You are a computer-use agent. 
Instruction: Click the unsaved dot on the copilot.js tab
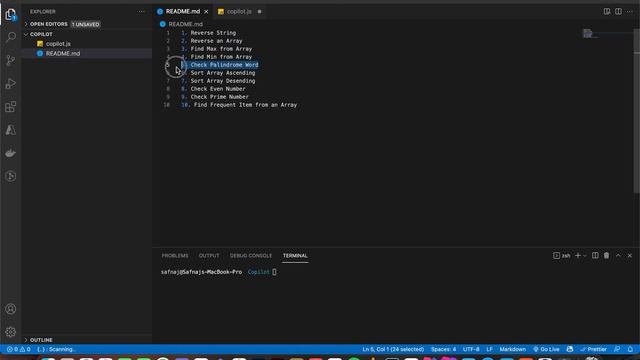click(x=259, y=11)
